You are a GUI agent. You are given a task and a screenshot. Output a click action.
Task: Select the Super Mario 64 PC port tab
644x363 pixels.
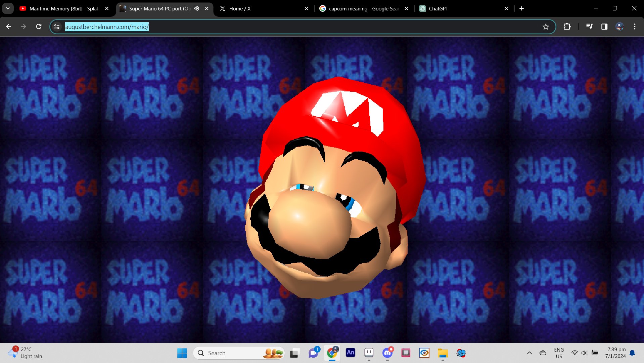tap(159, 8)
